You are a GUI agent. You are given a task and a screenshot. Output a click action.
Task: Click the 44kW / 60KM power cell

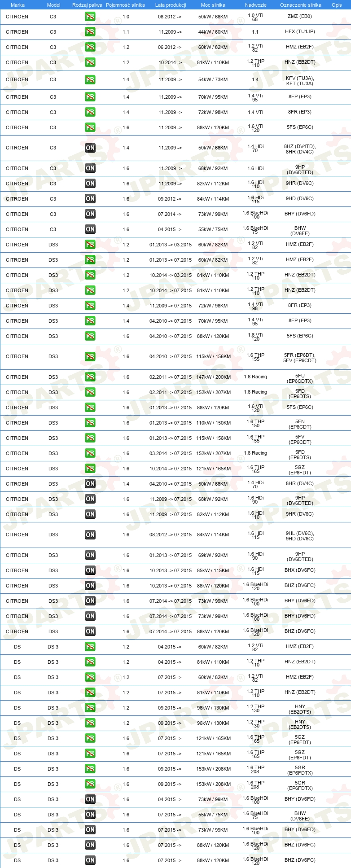[x=213, y=32]
